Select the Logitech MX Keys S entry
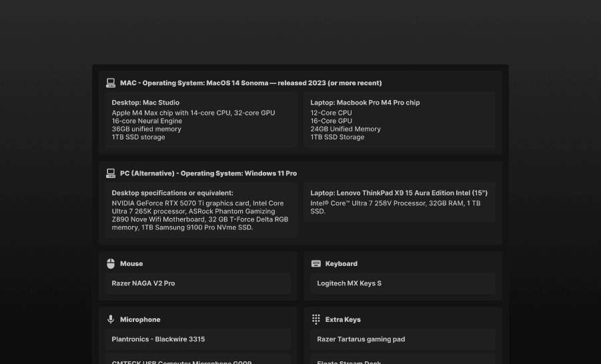This screenshot has height=364, width=601. coord(403,283)
